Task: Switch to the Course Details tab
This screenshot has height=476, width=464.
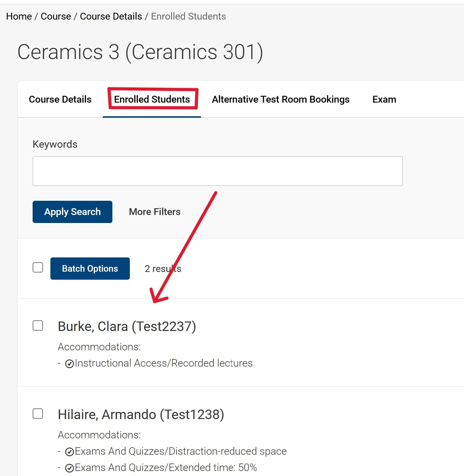Action: [60, 99]
